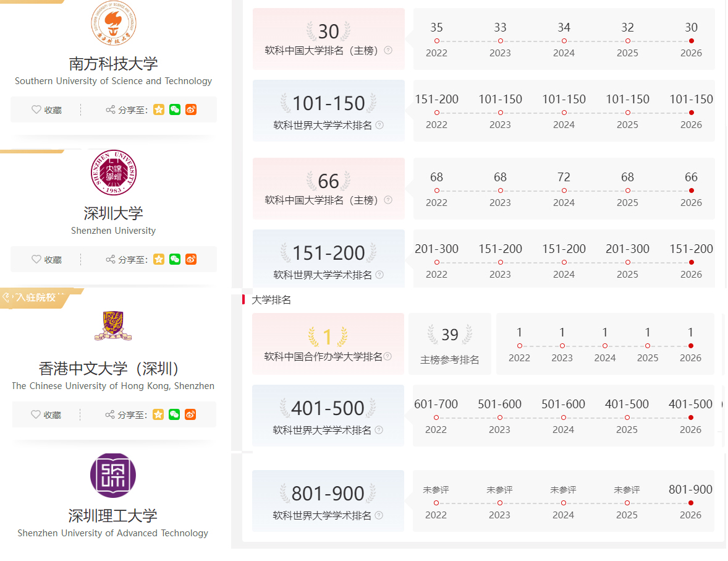Open help icon for CUHK Shenzhen 世界大学学术排名
Screen dimensions: 728x561
(x=379, y=430)
